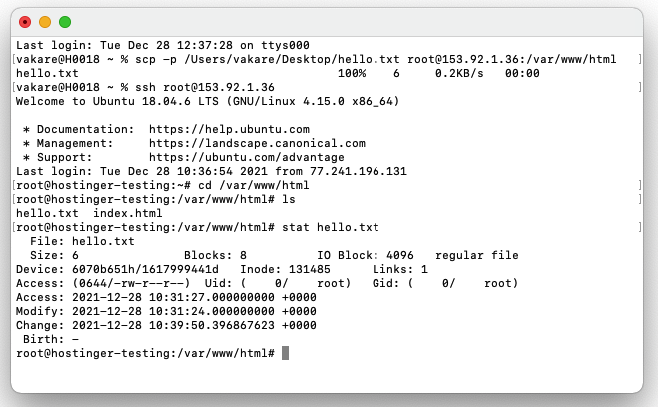Click the landscape.canonical.com management URL
658x407 pixels.
pos(257,143)
